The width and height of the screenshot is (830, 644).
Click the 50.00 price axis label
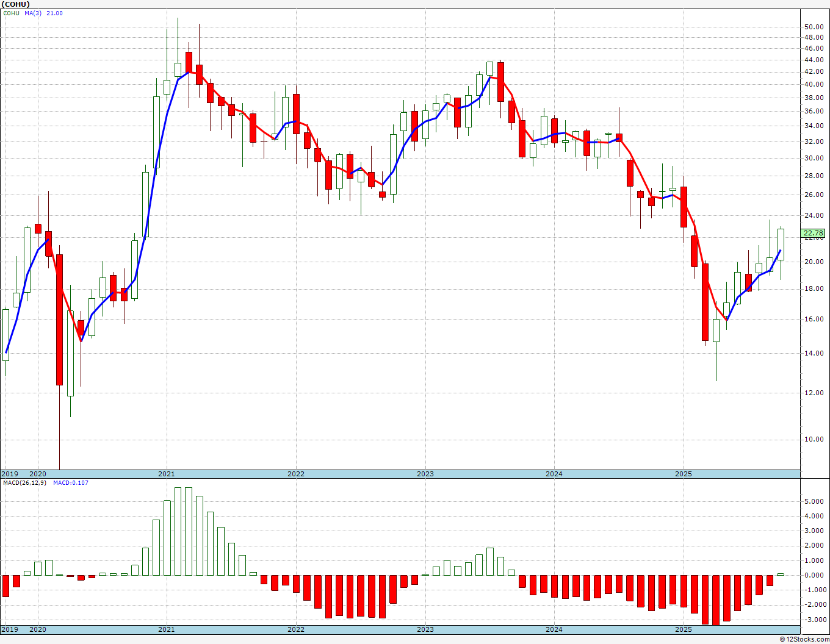point(814,27)
